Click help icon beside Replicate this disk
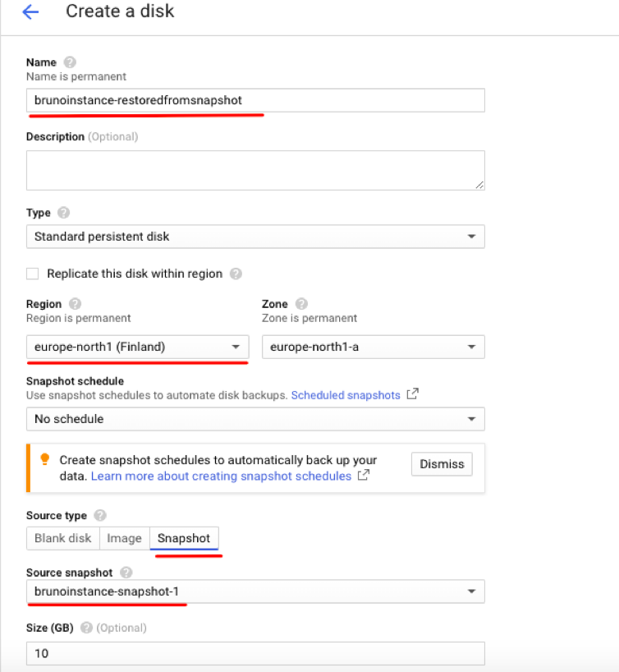The height and width of the screenshot is (672, 619). (236, 274)
